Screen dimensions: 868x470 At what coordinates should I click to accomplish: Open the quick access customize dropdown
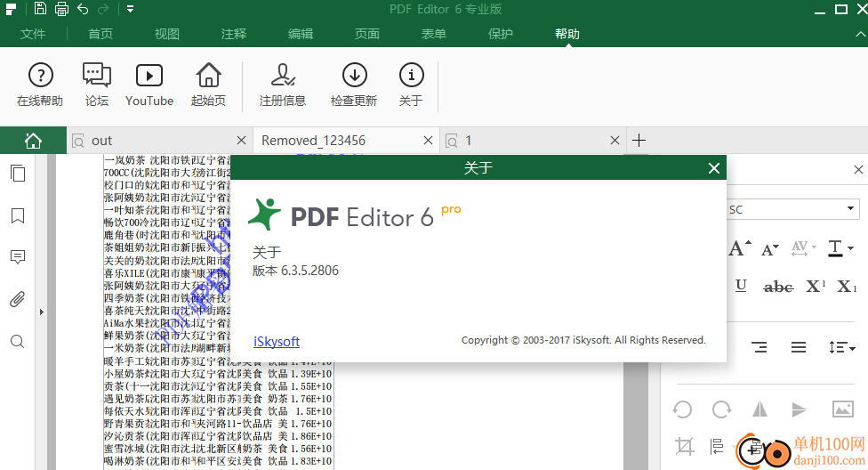point(130,9)
